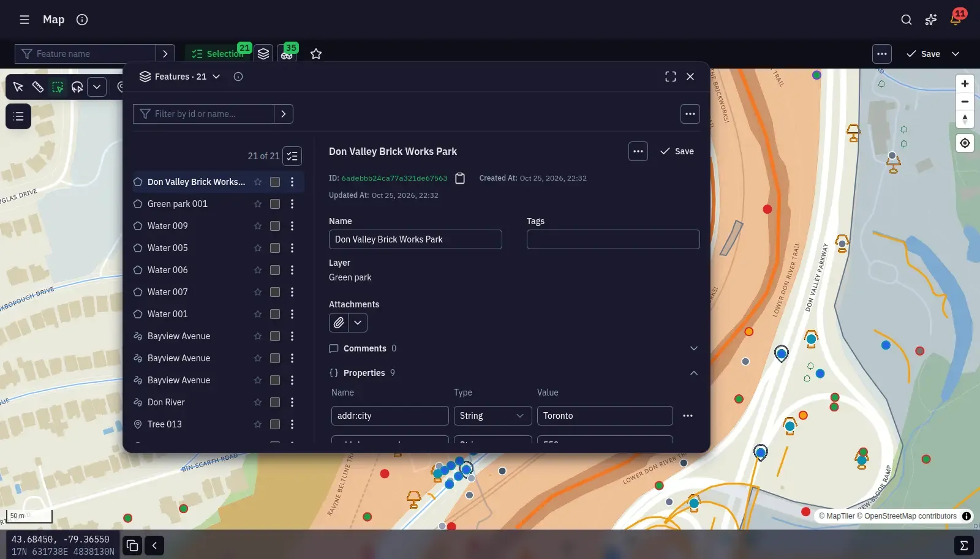
Task: Favorite Water 005 with its star
Action: click(258, 248)
